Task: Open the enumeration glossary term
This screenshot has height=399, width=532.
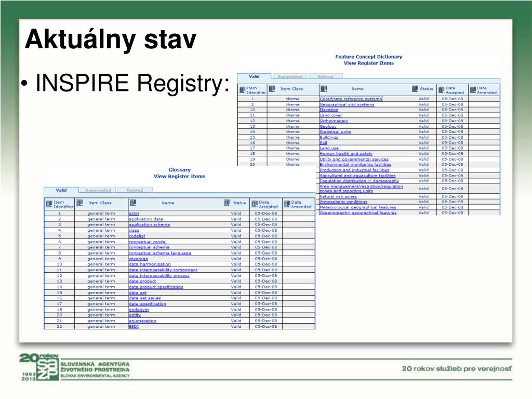Action: (x=142, y=321)
